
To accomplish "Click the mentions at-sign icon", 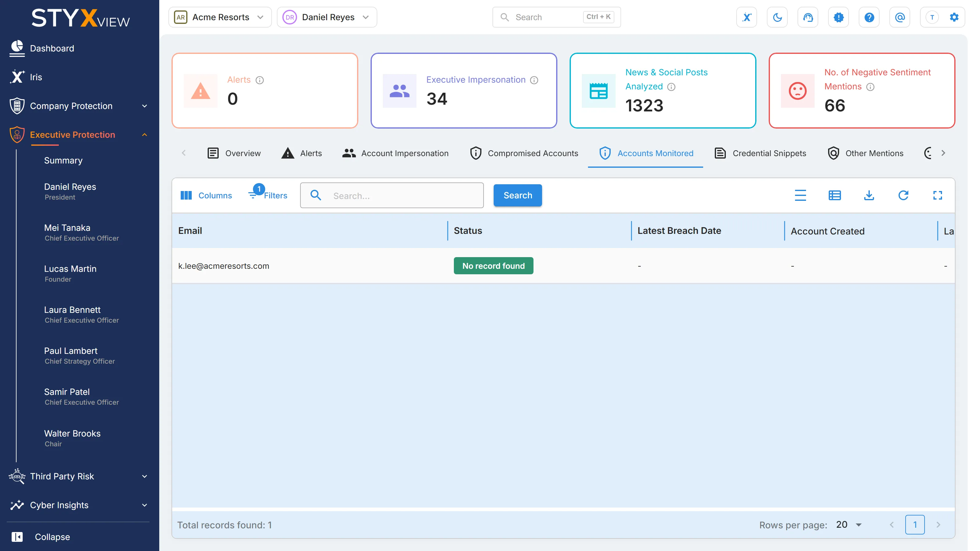I will [900, 17].
